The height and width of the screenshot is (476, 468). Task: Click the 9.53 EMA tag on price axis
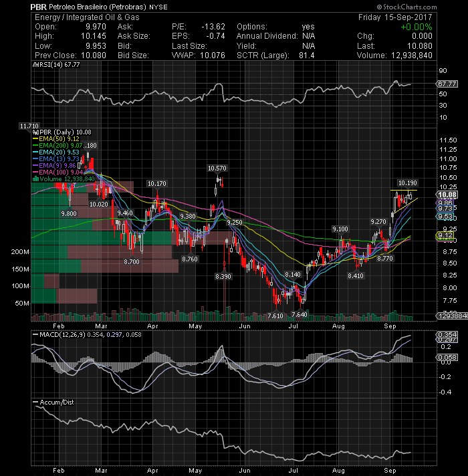[x=445, y=217]
